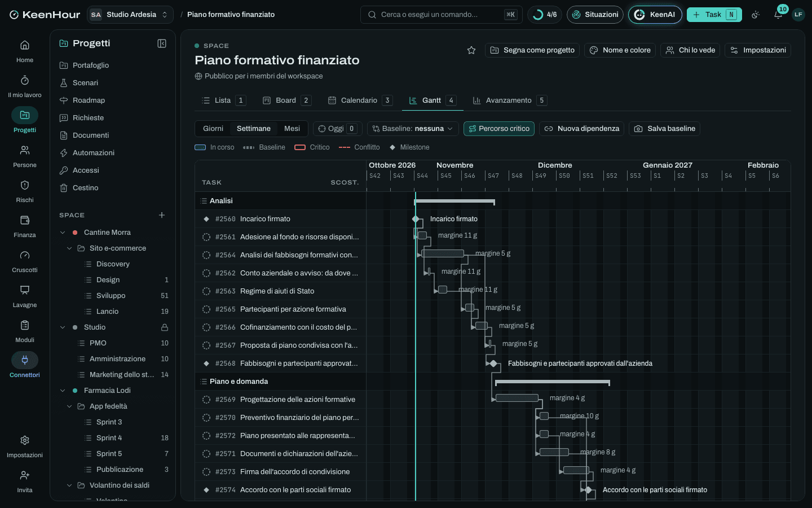The image size is (812, 508).
Task: Click the sparkle icon beside Task button
Action: coord(756,15)
